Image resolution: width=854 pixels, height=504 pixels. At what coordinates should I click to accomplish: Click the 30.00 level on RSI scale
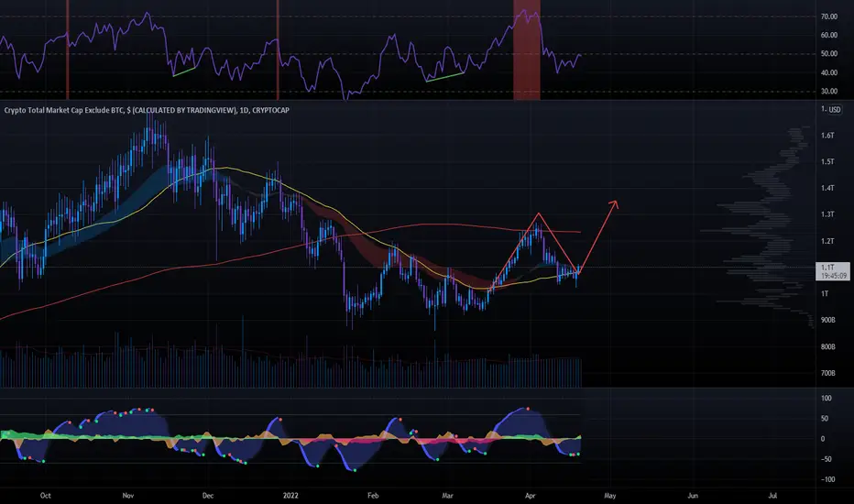[829, 91]
